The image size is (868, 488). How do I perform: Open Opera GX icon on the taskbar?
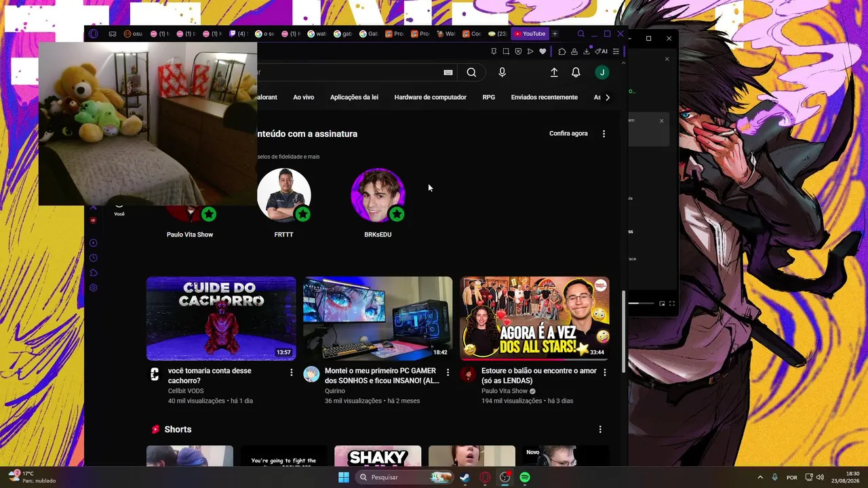pyautogui.click(x=485, y=477)
